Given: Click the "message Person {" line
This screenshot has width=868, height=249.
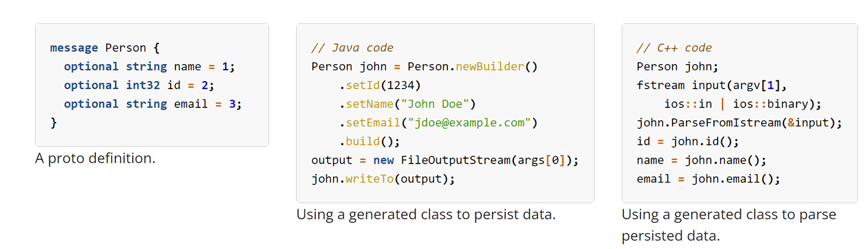Looking at the screenshot, I should point(105,48).
